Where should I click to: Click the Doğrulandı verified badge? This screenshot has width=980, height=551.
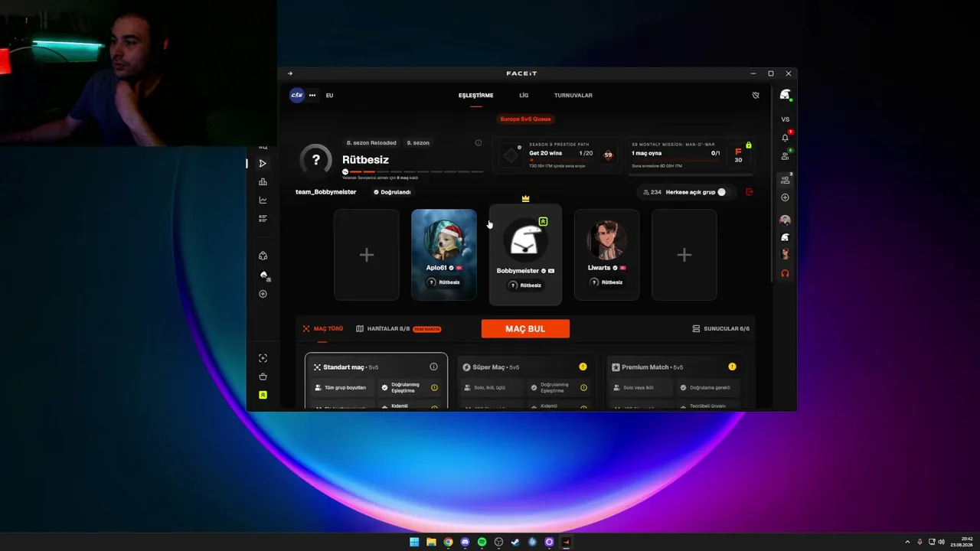pyautogui.click(x=392, y=192)
